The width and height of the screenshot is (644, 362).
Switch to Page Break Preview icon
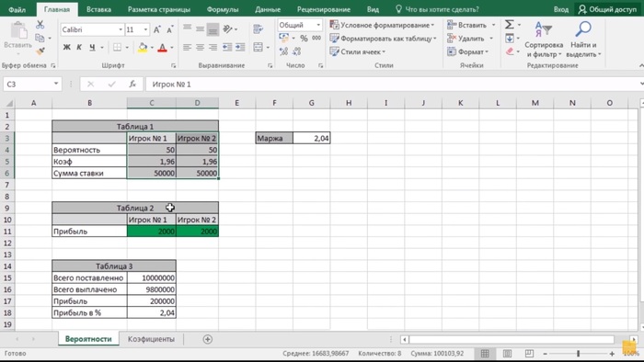[529, 354]
